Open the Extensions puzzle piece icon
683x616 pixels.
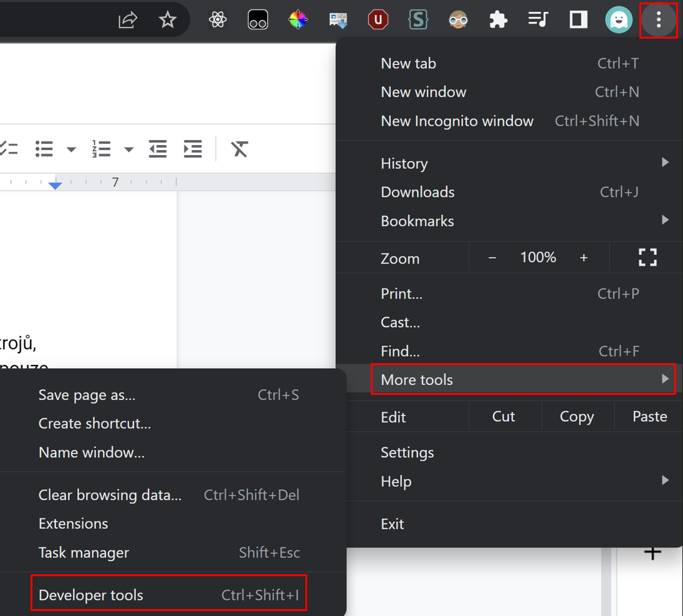click(x=498, y=21)
